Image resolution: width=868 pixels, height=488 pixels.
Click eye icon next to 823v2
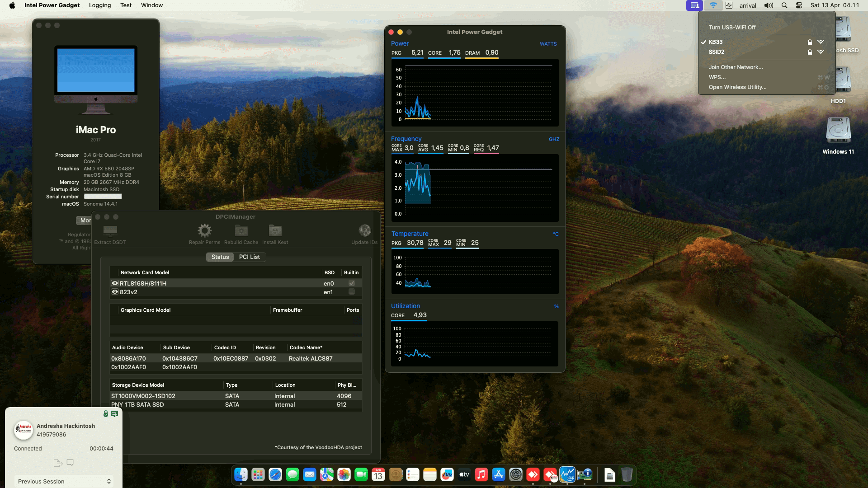click(x=115, y=292)
